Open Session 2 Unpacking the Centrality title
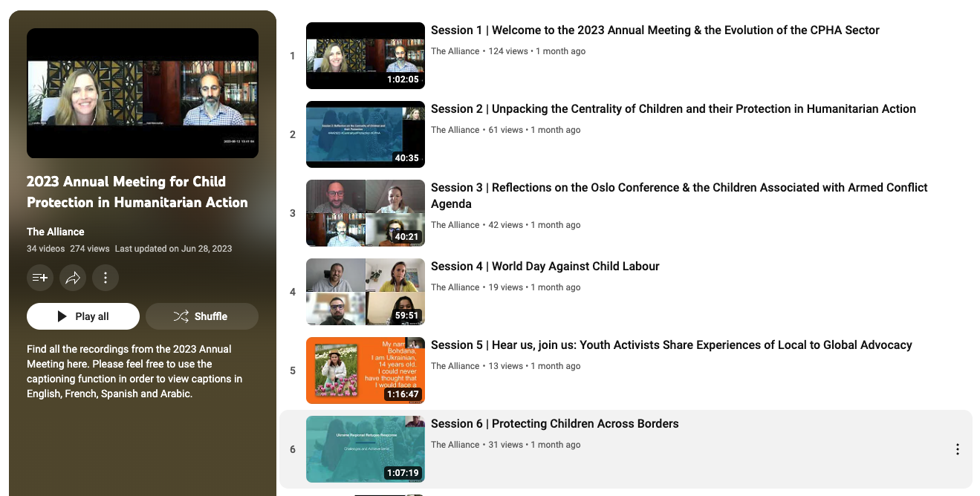 (x=673, y=109)
